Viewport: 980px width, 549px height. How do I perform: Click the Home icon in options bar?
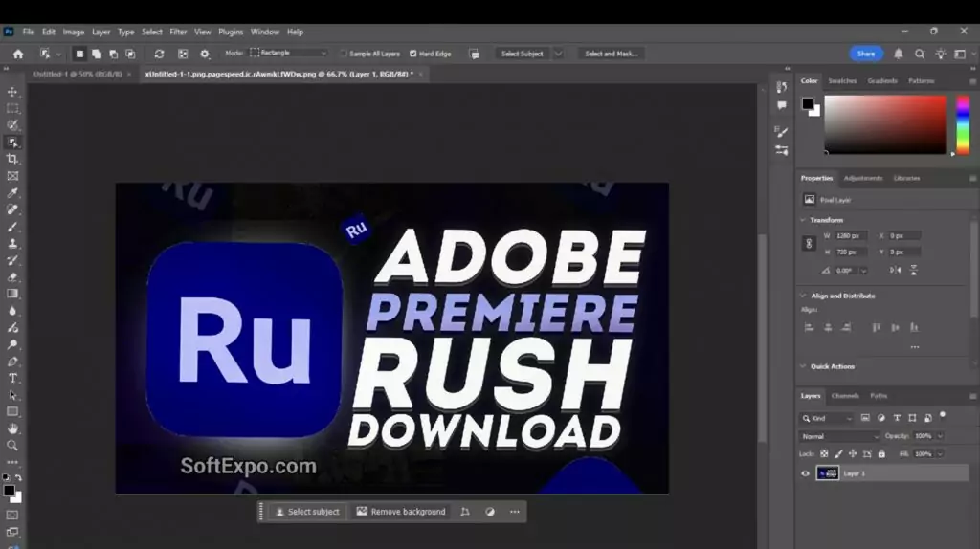[x=17, y=54]
